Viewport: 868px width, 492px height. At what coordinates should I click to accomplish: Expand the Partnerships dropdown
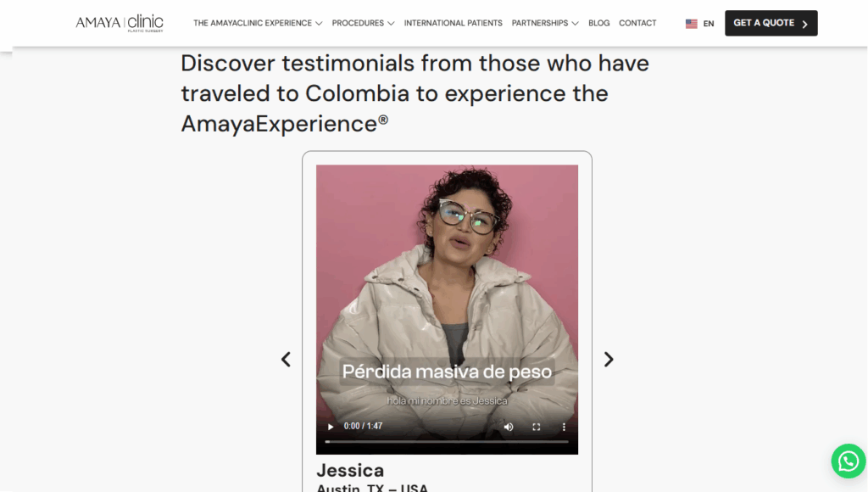tap(545, 23)
